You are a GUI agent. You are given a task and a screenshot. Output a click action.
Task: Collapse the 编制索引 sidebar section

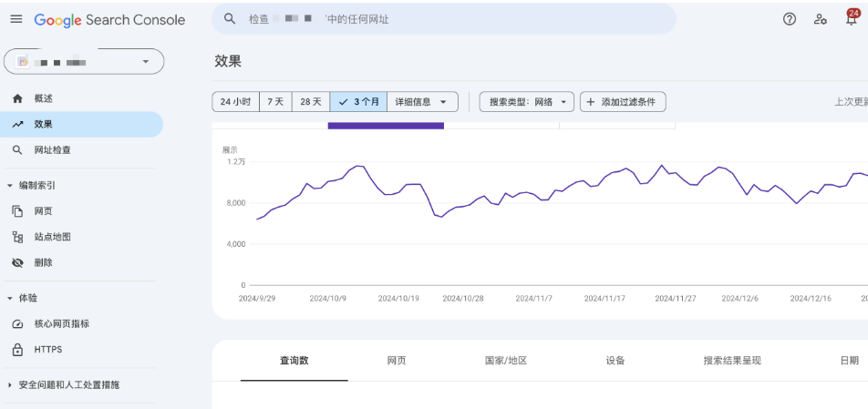pyautogui.click(x=10, y=186)
